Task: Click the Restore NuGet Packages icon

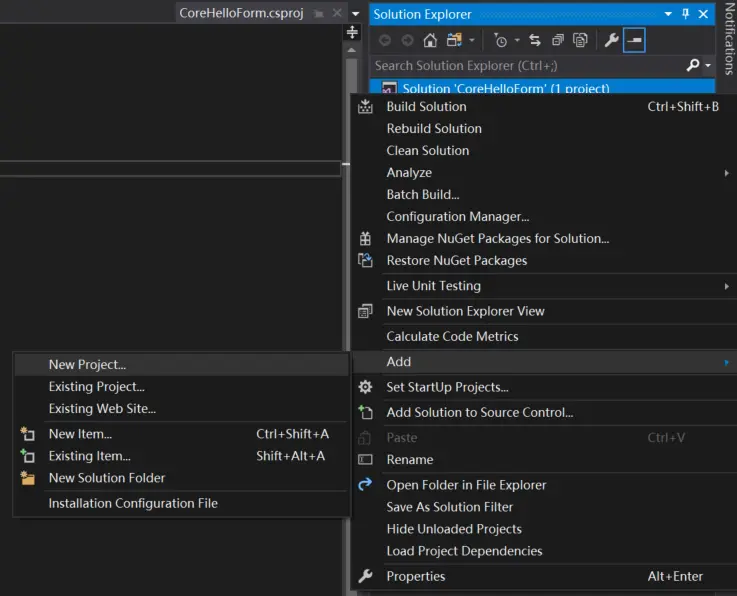Action: [365, 260]
